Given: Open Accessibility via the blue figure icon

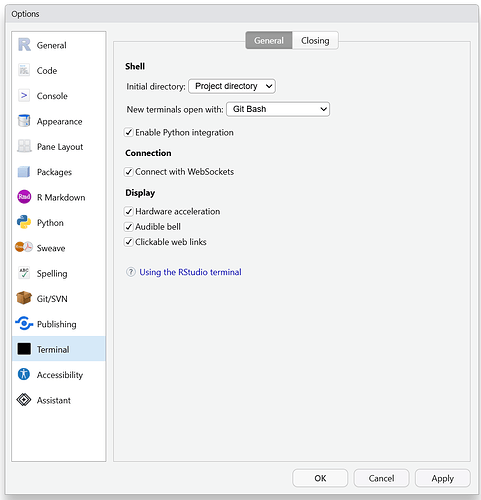Looking at the screenshot, I should click(24, 374).
